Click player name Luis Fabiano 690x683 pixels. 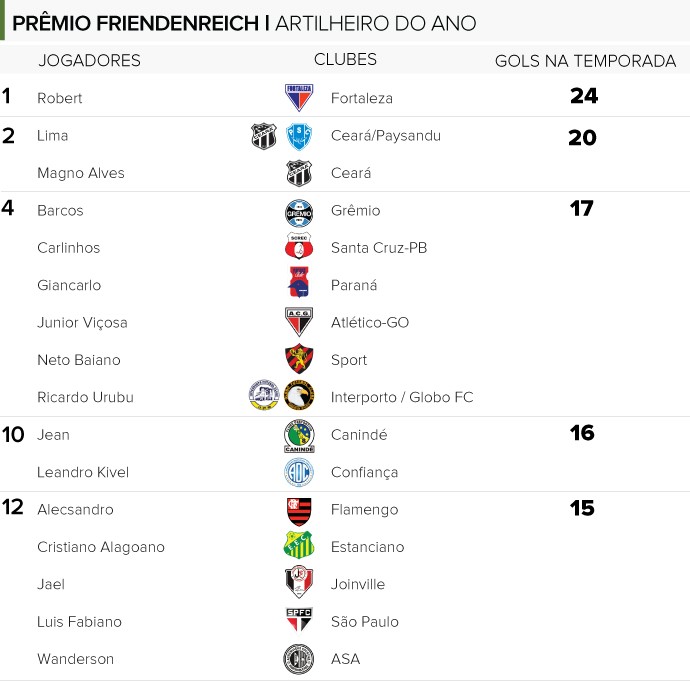tap(79, 621)
